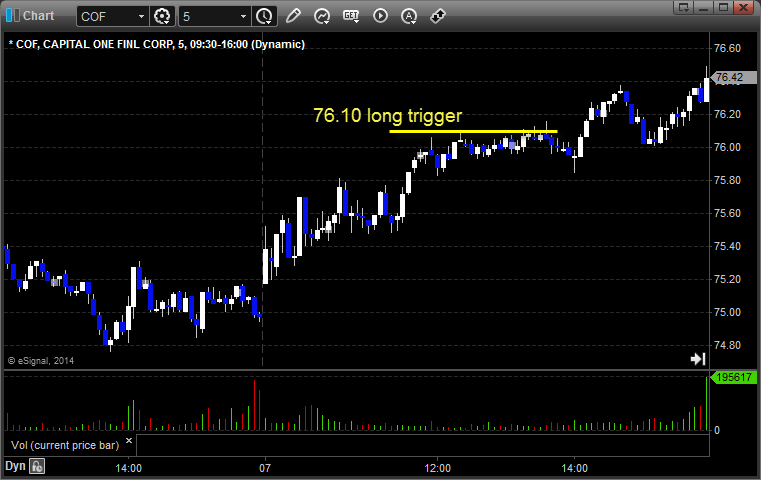Click the Vol (current price bar) label
This screenshot has width=761, height=480.
coord(65,445)
